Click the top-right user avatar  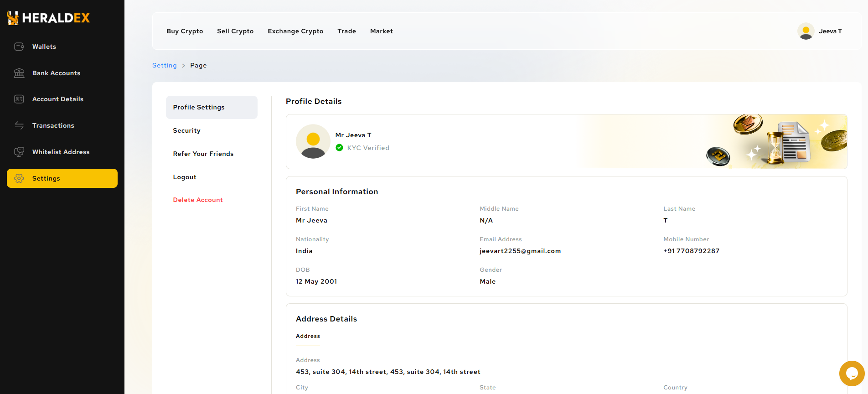click(806, 31)
